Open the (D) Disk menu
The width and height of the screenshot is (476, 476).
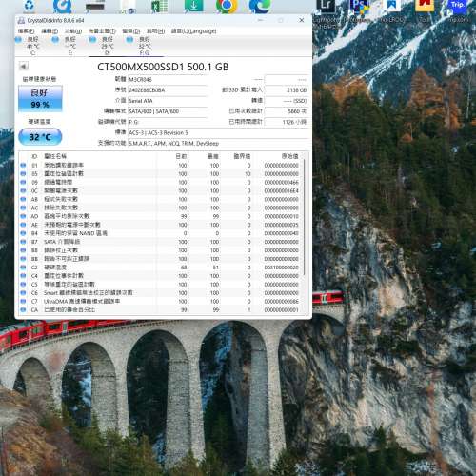pos(131,31)
